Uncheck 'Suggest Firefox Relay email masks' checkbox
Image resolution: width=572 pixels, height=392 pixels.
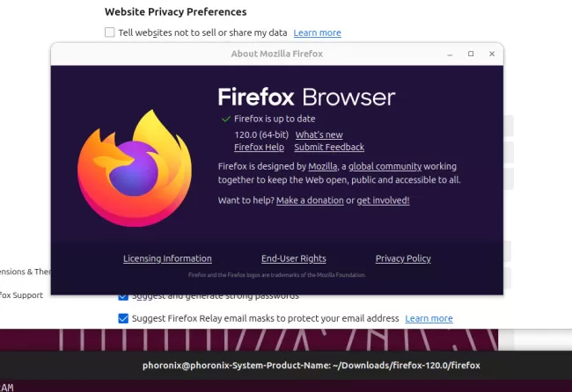(123, 318)
